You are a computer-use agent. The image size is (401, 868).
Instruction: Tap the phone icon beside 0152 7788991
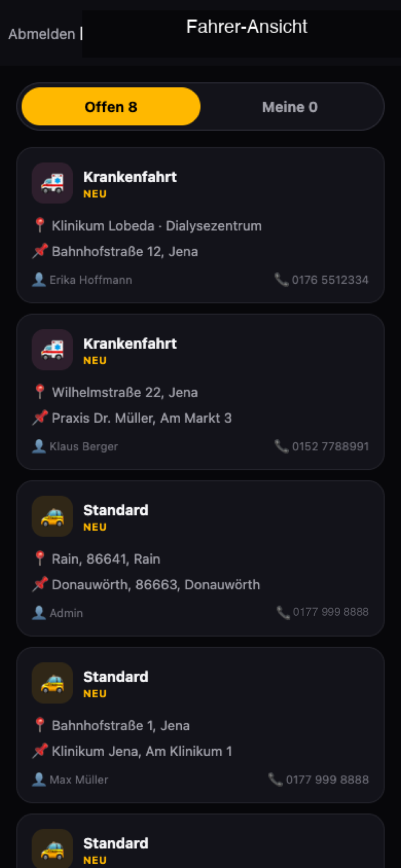[x=281, y=446]
